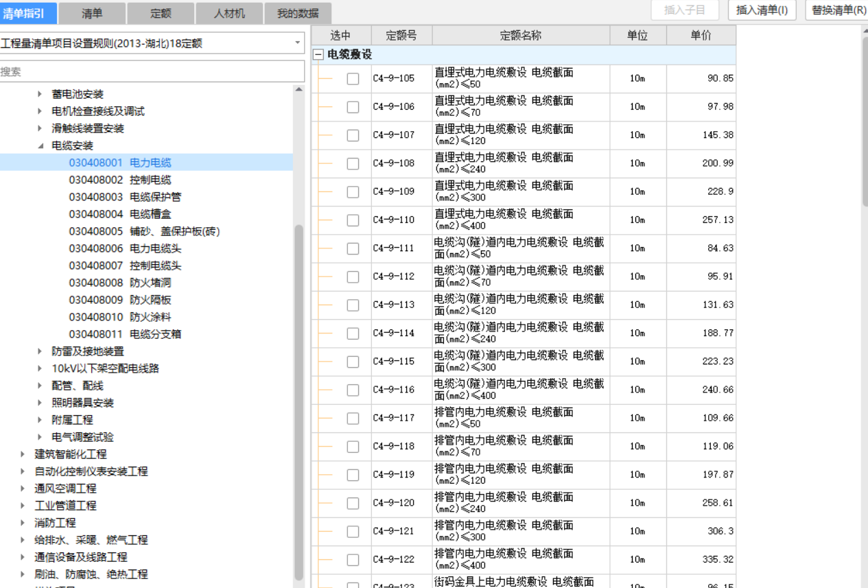The width and height of the screenshot is (868, 588).
Task: Open the 定额 tab
Action: pyautogui.click(x=161, y=13)
